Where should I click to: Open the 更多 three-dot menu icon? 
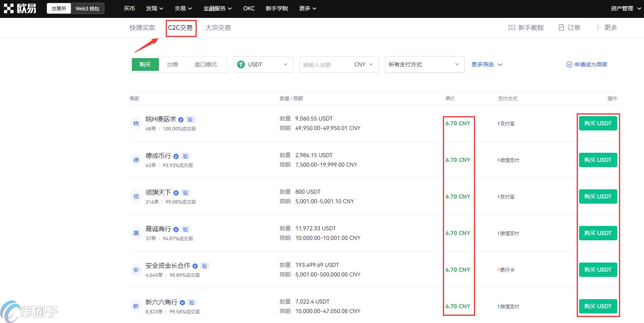pyautogui.click(x=597, y=27)
